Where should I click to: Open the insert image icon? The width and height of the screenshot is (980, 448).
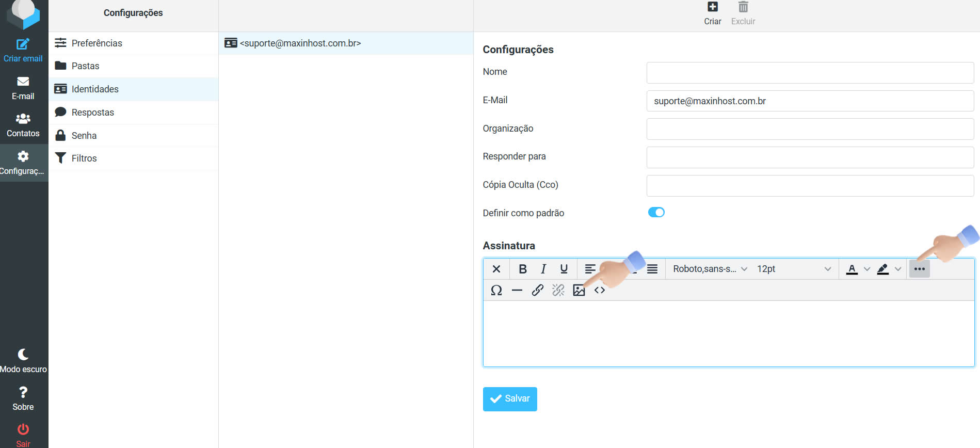[579, 290]
